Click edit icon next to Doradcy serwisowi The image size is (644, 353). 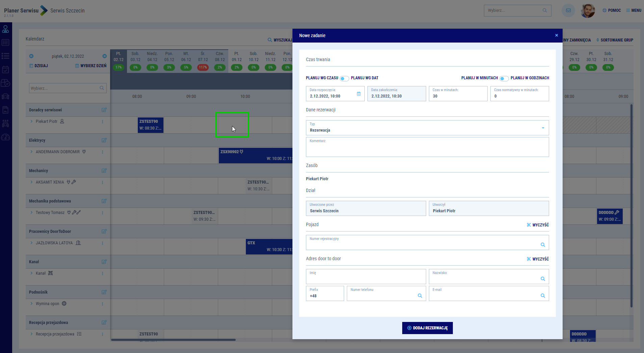pyautogui.click(x=104, y=110)
